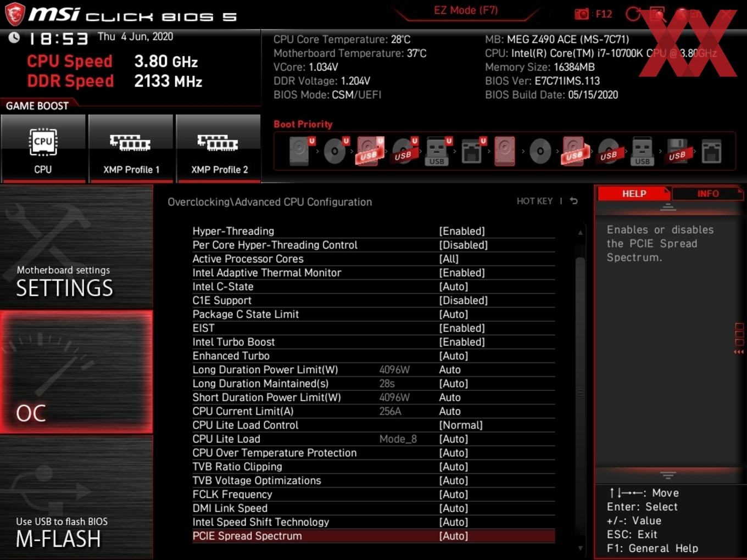Expand the side panel via triple-arrow marker

[x=739, y=352]
